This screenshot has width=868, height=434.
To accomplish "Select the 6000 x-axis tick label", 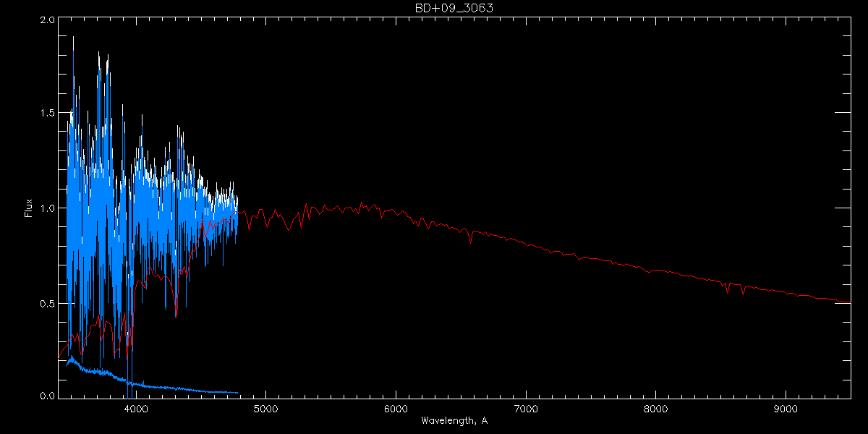I will 396,407.
